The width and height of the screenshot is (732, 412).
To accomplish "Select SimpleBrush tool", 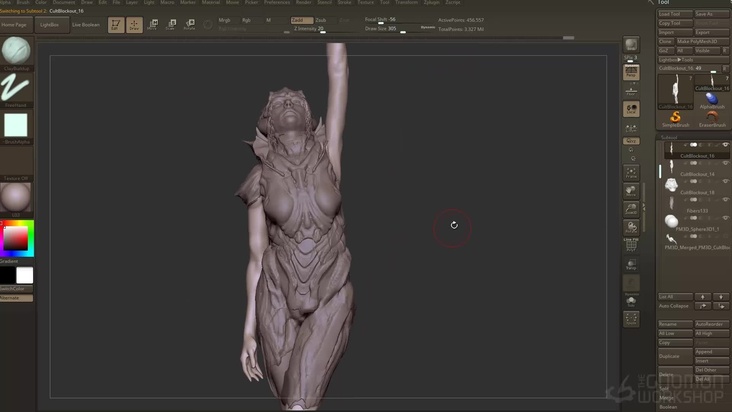I will click(676, 119).
